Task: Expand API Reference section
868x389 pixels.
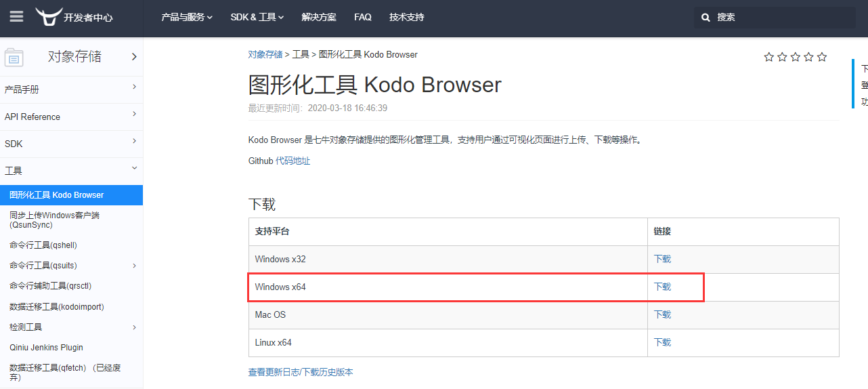Action: coord(134,114)
